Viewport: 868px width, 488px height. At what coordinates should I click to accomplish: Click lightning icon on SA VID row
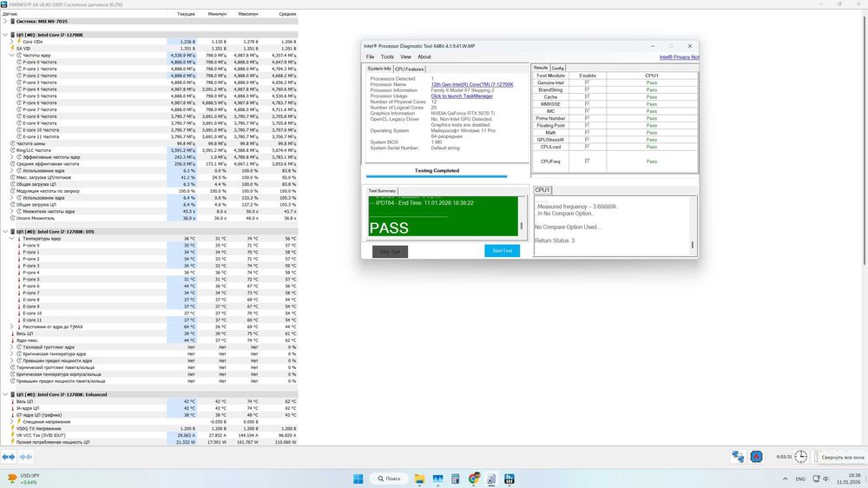pyautogui.click(x=13, y=48)
